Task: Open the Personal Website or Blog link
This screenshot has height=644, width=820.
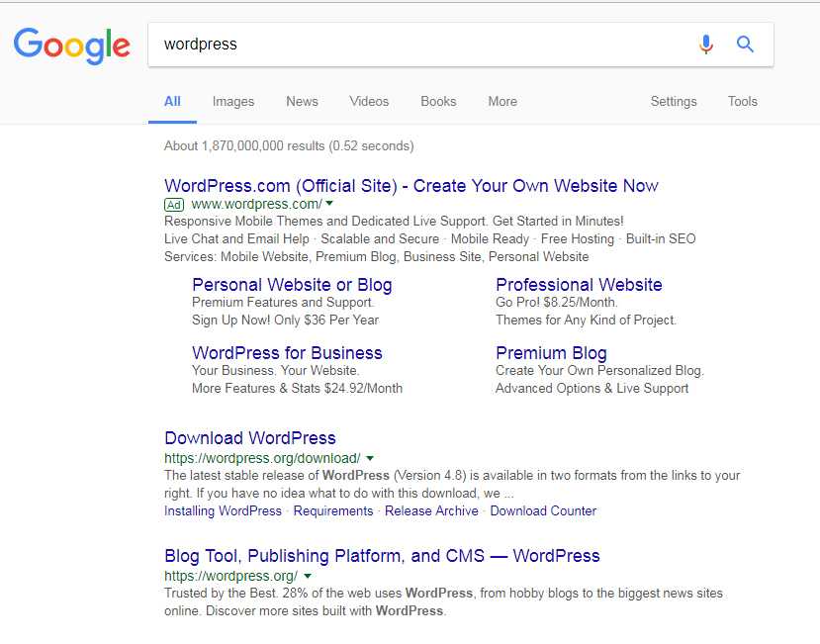Action: [x=292, y=285]
